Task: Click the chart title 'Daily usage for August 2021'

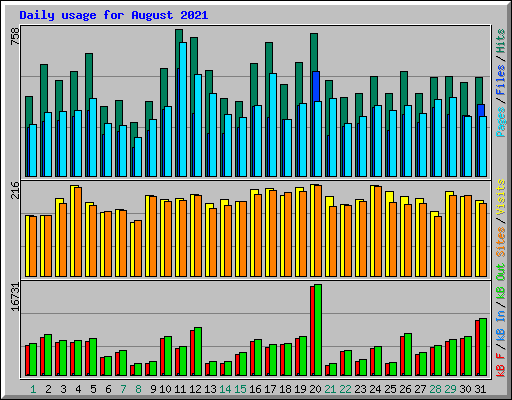Action: click(114, 15)
